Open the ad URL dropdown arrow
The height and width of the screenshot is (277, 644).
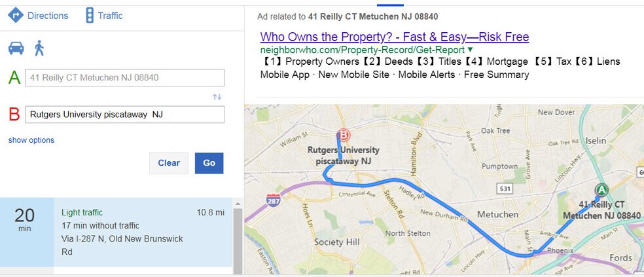(x=471, y=50)
